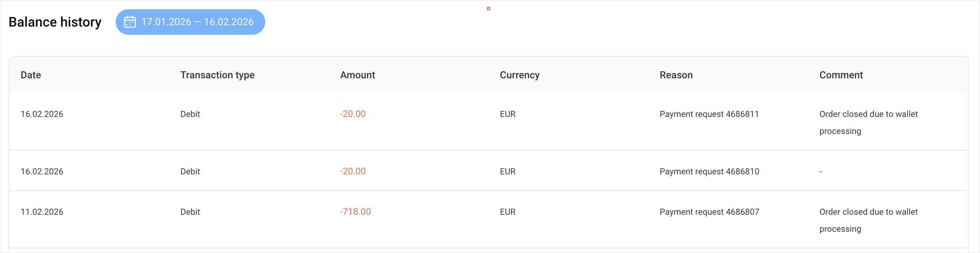980x253 pixels.
Task: Click the Transaction type column header
Action: 217,75
